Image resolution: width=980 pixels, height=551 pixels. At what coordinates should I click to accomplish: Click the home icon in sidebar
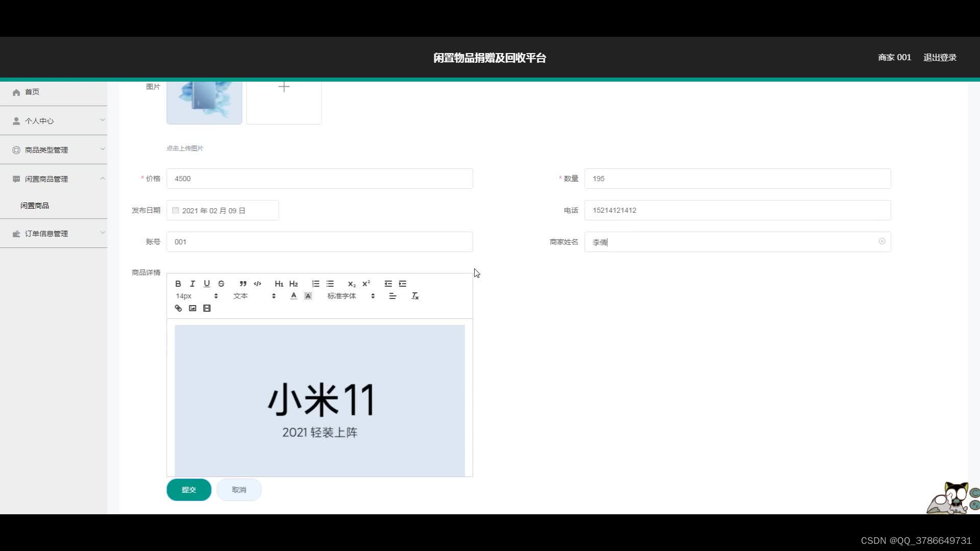coord(16,92)
